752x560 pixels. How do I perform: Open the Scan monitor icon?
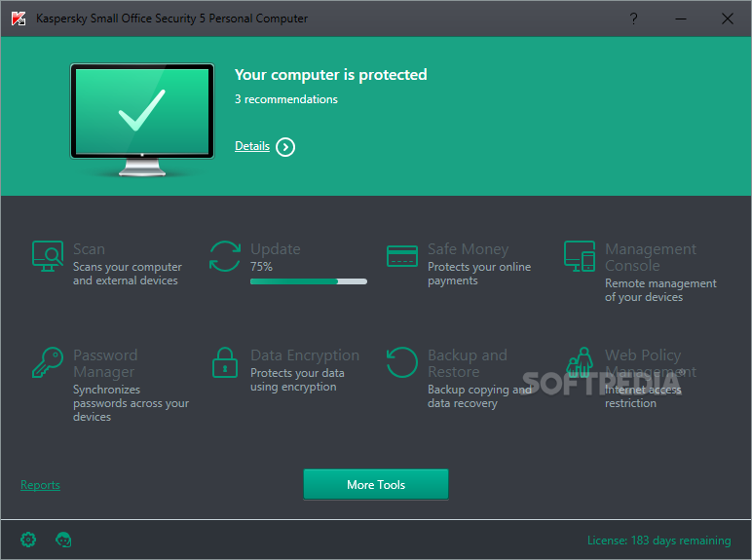[48, 256]
